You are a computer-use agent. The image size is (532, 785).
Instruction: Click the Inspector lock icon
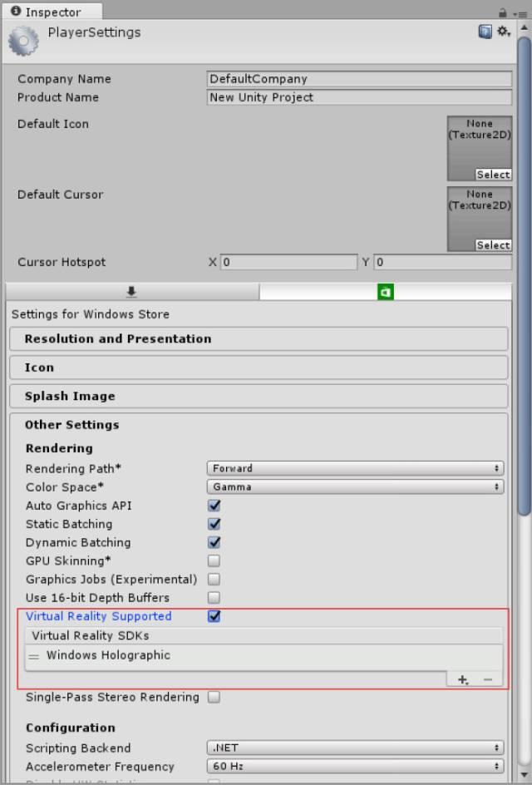pyautogui.click(x=503, y=12)
